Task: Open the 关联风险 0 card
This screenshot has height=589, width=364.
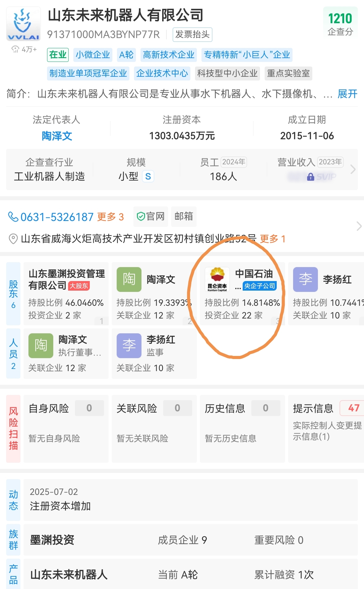Action: pos(154,429)
